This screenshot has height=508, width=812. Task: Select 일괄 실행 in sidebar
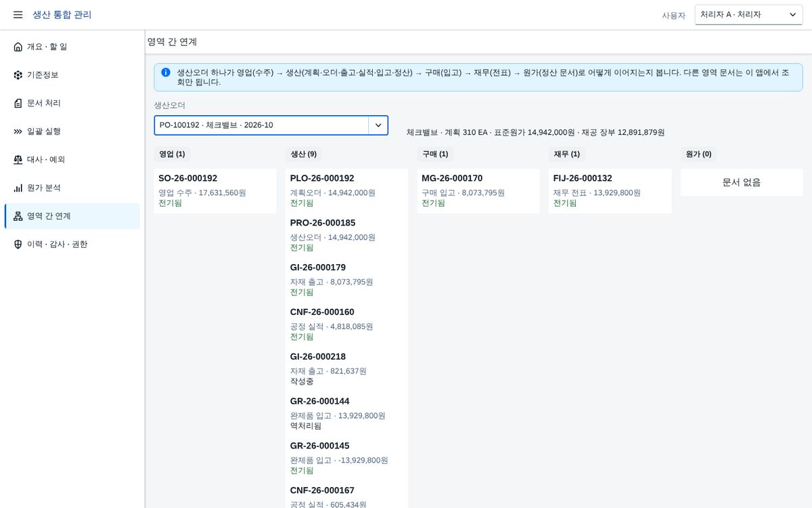pyautogui.click(x=72, y=131)
